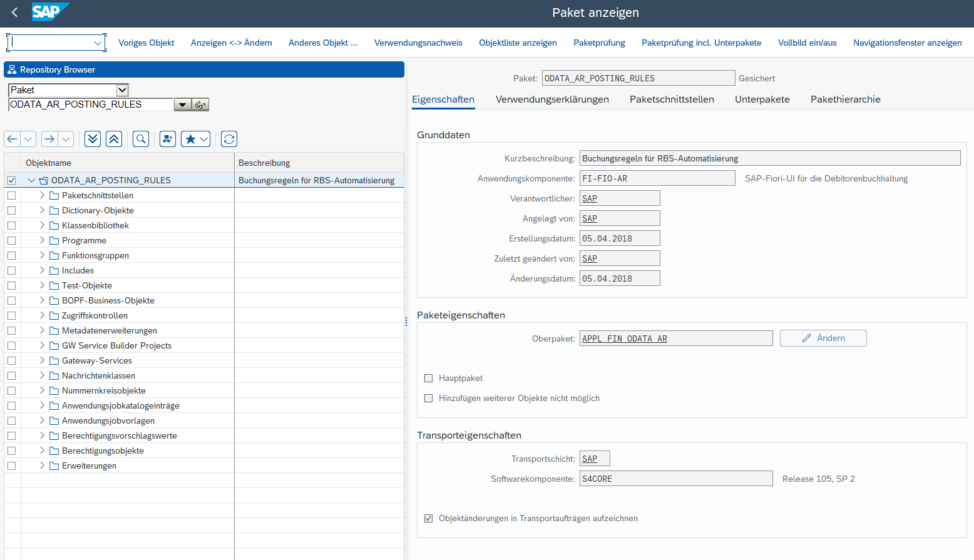Check the row checkbox for Dictionary-Objekte
The width and height of the screenshot is (974, 560).
pyautogui.click(x=11, y=211)
